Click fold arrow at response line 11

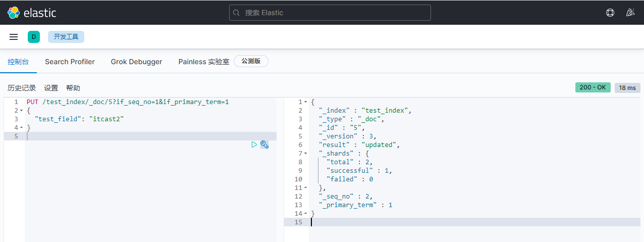(305, 188)
